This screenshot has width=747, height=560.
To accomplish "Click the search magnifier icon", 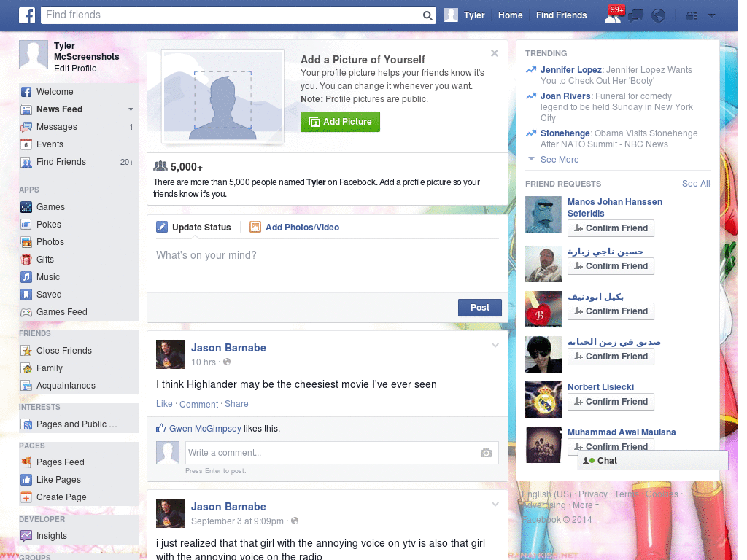I will [x=427, y=15].
